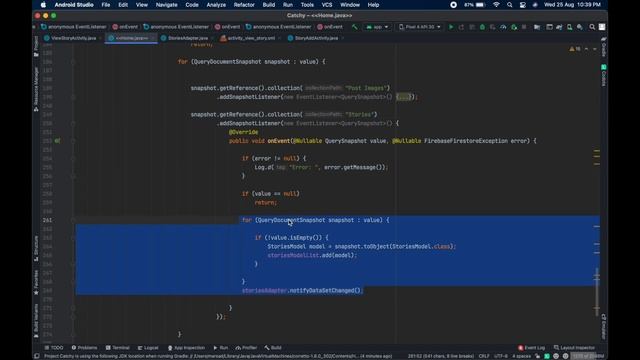Toggle tool window bars icon in status bar corner
The image size is (640, 360).
37,356
